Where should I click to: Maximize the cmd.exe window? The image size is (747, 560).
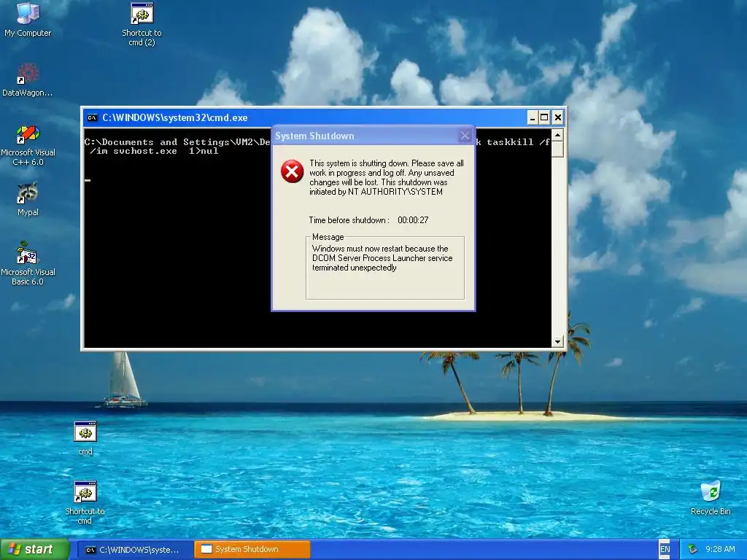coord(544,117)
